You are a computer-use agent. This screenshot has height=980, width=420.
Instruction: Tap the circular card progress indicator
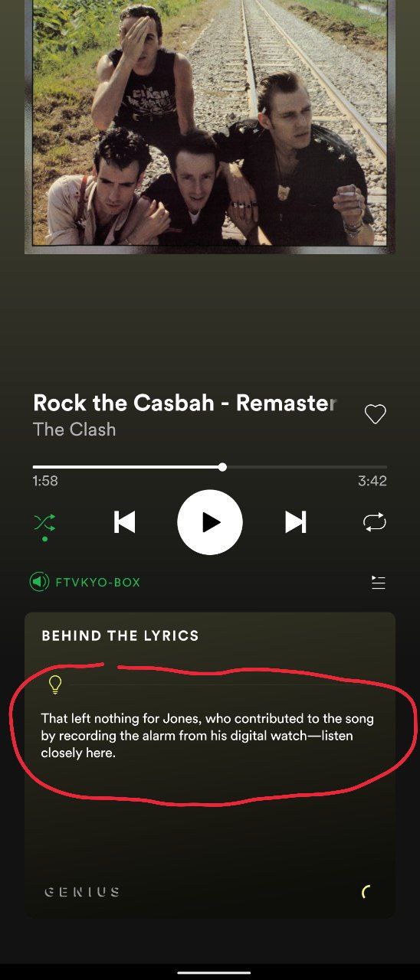[368, 892]
